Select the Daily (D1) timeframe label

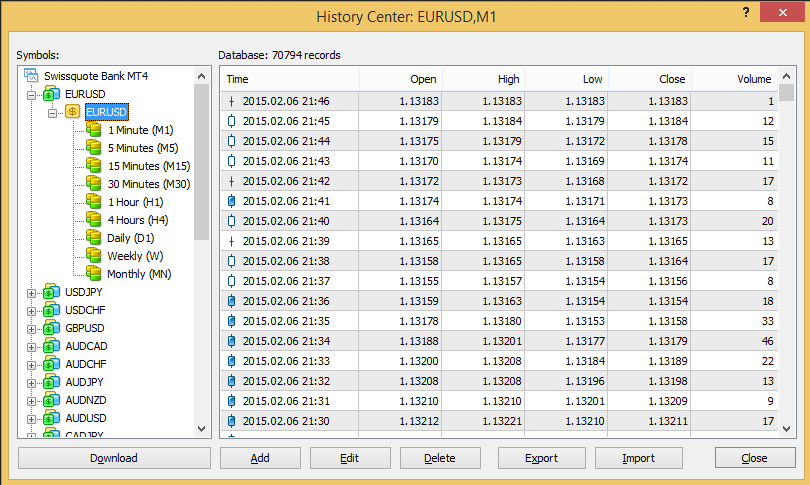(131, 238)
